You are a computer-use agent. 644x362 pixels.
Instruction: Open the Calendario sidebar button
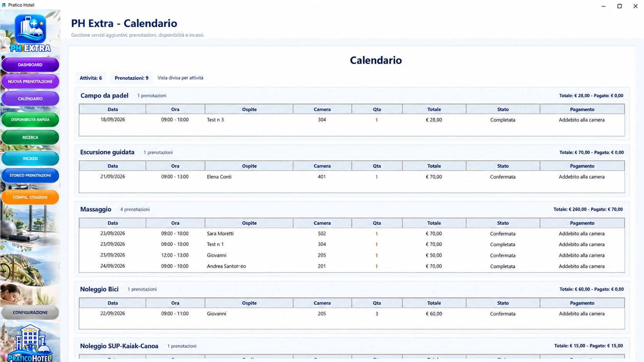pyautogui.click(x=30, y=99)
